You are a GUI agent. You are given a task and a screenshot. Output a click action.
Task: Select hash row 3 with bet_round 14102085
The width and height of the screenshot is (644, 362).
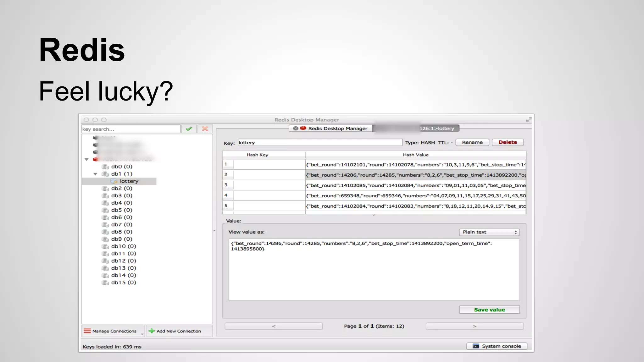pyautogui.click(x=416, y=185)
